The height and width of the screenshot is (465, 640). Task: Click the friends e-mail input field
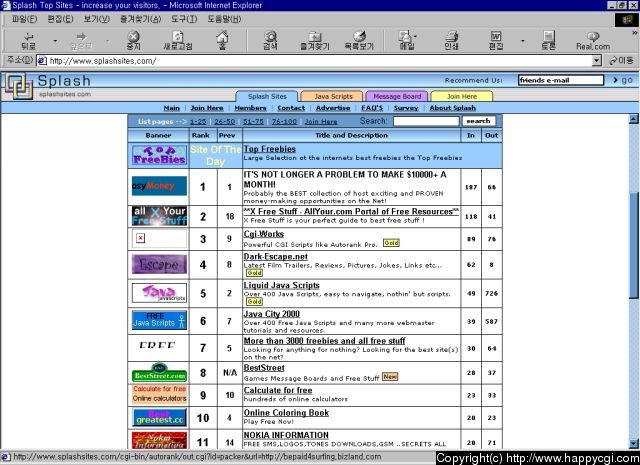[x=560, y=80]
